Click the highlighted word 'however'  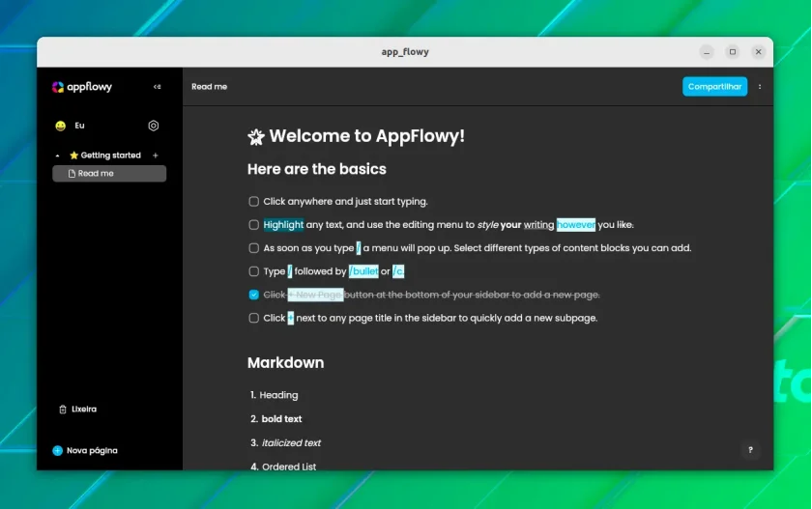pyautogui.click(x=576, y=224)
